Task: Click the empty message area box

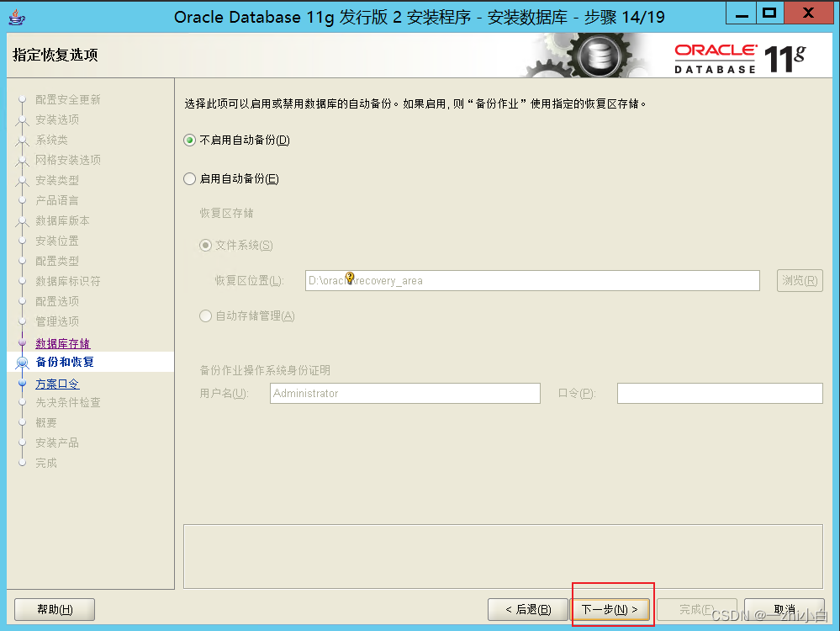Action: (x=503, y=556)
